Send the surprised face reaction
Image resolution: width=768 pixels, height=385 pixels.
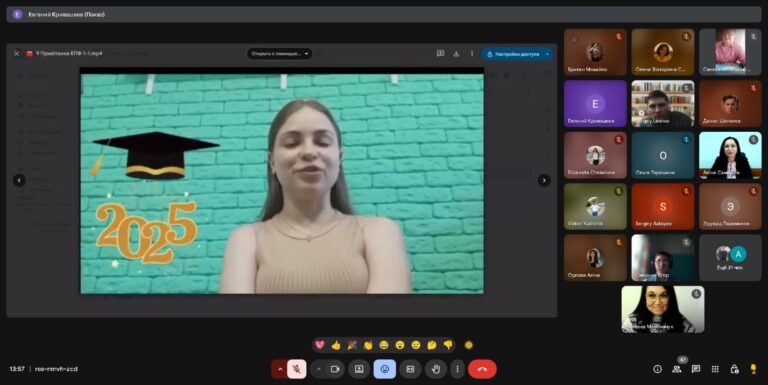click(x=400, y=345)
